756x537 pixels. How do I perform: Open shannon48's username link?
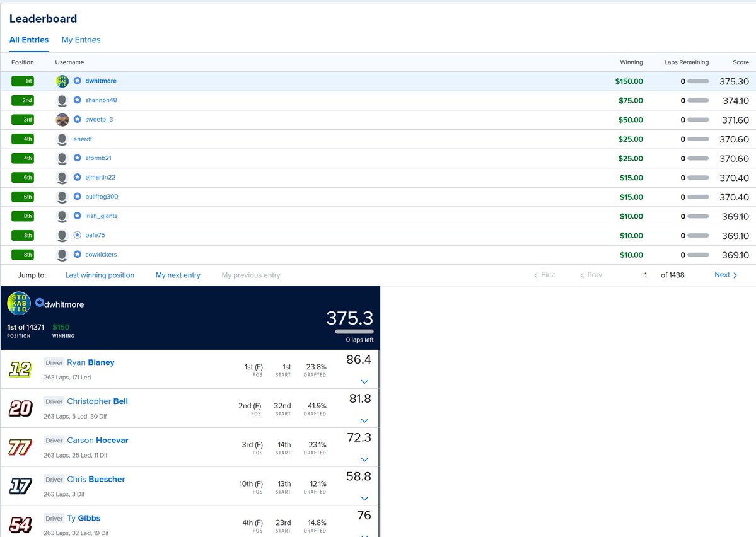click(x=101, y=100)
